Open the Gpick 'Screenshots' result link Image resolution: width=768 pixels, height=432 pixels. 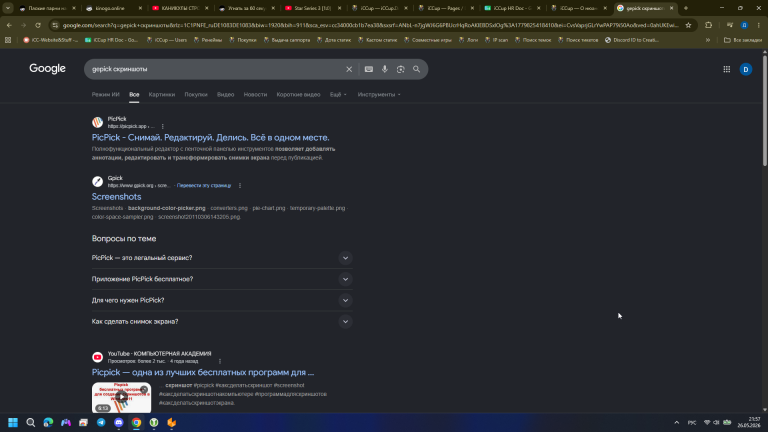(117, 197)
